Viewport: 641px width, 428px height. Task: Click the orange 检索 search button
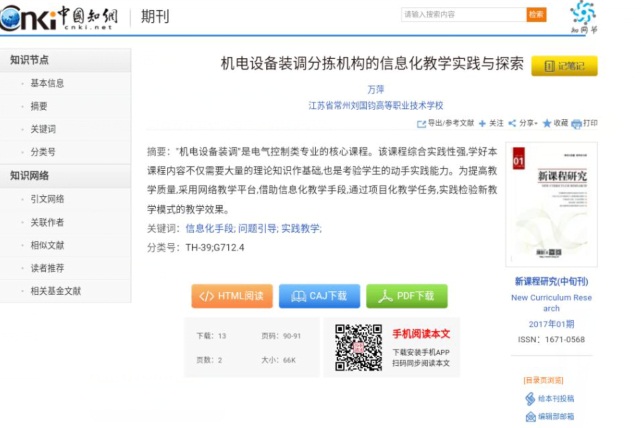[x=536, y=14]
